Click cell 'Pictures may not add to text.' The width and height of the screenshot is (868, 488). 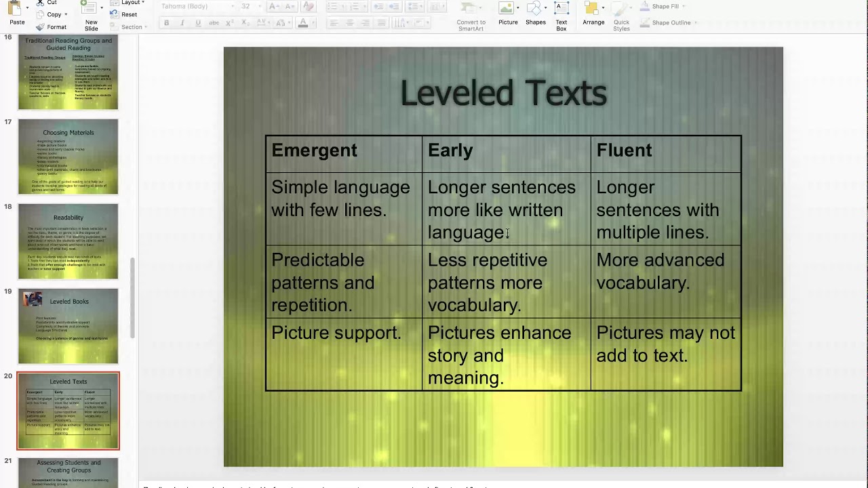[666, 354]
